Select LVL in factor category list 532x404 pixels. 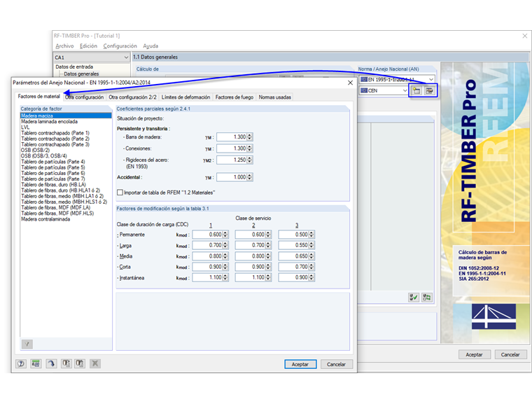tap(66, 127)
